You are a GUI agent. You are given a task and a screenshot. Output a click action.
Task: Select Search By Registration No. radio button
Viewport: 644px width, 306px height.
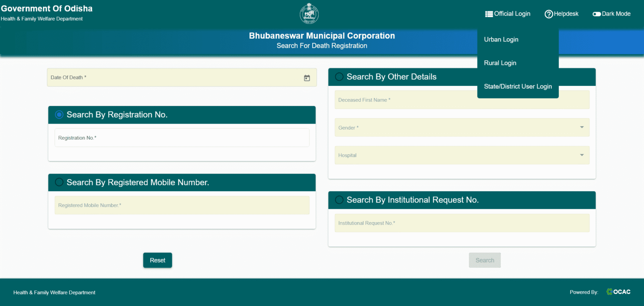click(59, 114)
